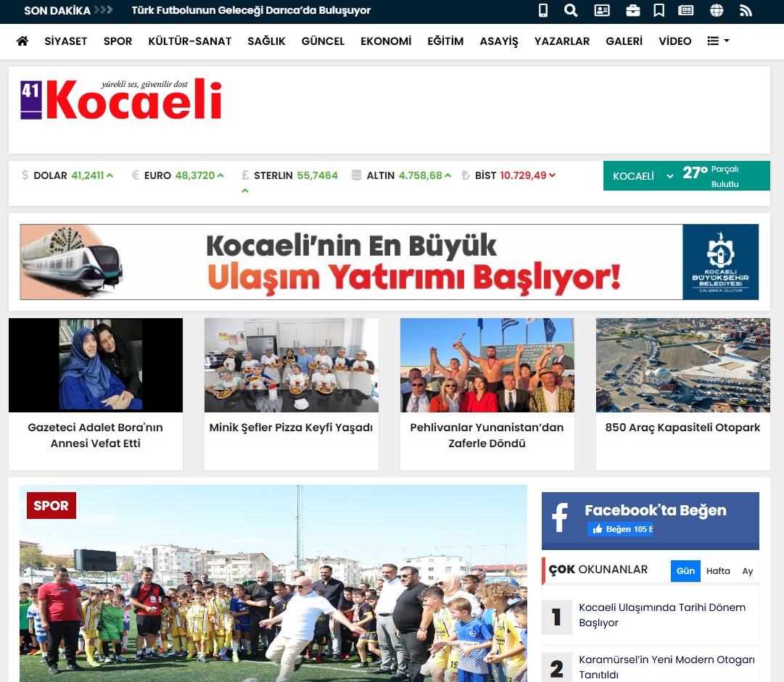This screenshot has height=682, width=784.
Task: Open the kids chefs pizza photo
Action: [291, 365]
